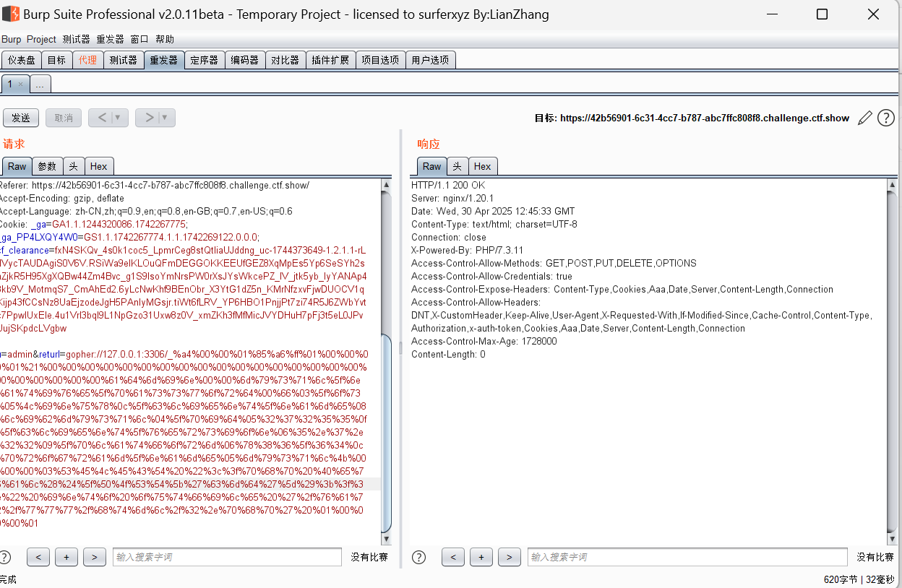Click the '620字节 | 32毫秒' status text

[x=859, y=580]
